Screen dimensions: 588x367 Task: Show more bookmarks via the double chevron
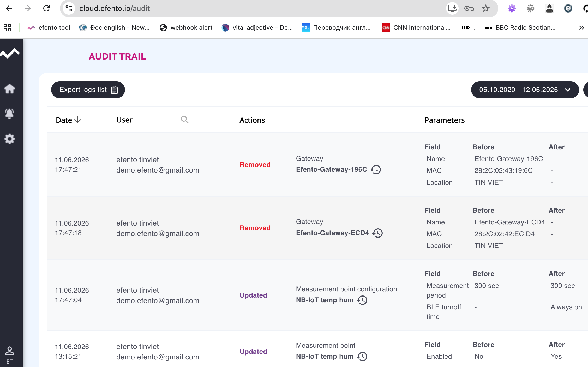click(581, 27)
